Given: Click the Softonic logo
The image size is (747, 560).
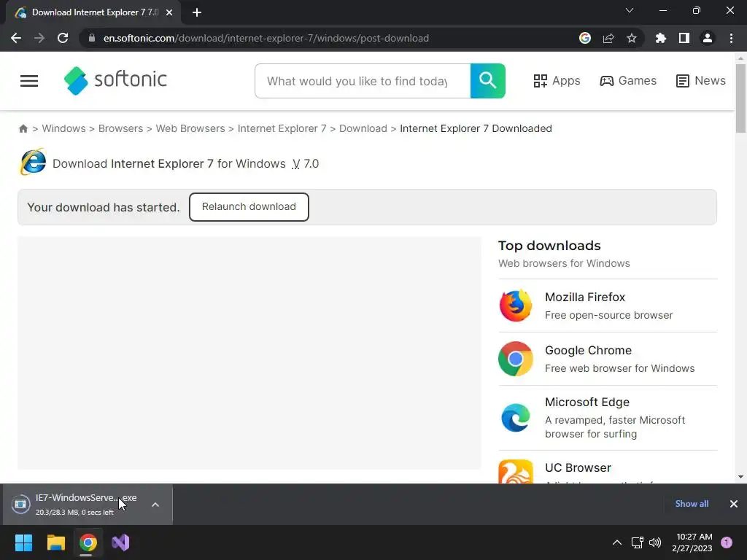Looking at the screenshot, I should coord(115,80).
